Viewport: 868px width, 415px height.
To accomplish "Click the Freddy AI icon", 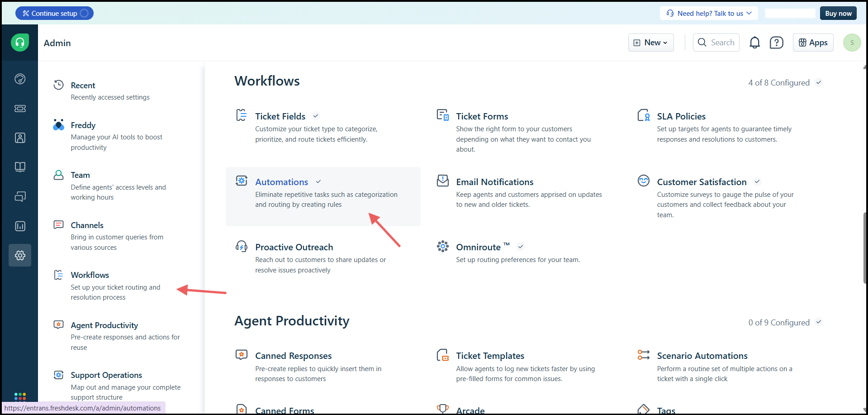I will 58,125.
